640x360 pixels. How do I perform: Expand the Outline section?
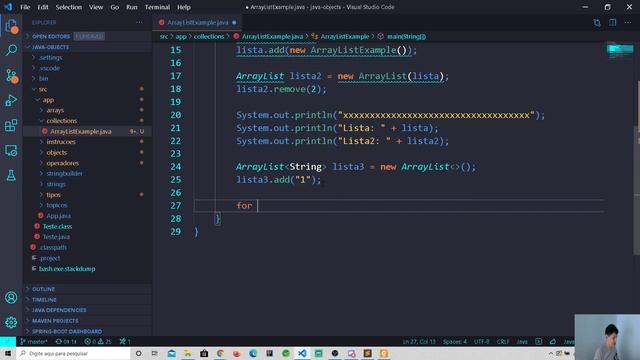[88, 289]
